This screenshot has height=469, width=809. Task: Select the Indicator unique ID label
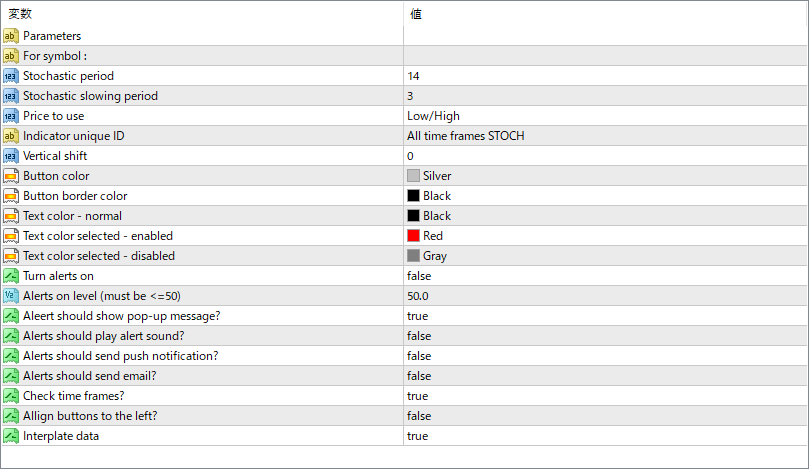pyautogui.click(x=74, y=136)
